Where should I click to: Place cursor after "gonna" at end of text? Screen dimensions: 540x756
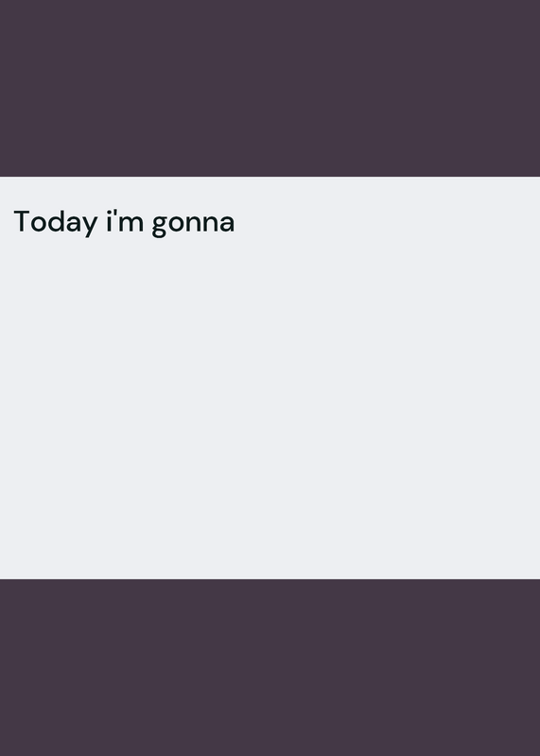click(x=236, y=222)
